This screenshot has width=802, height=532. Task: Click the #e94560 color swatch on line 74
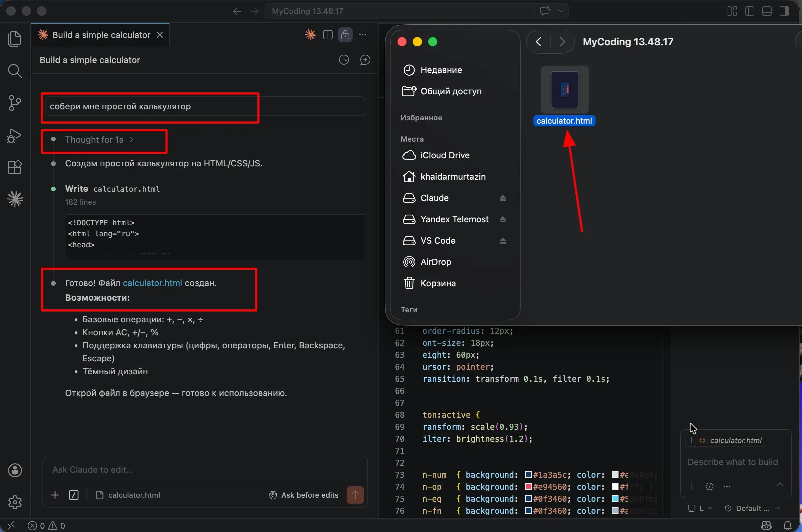pos(528,487)
